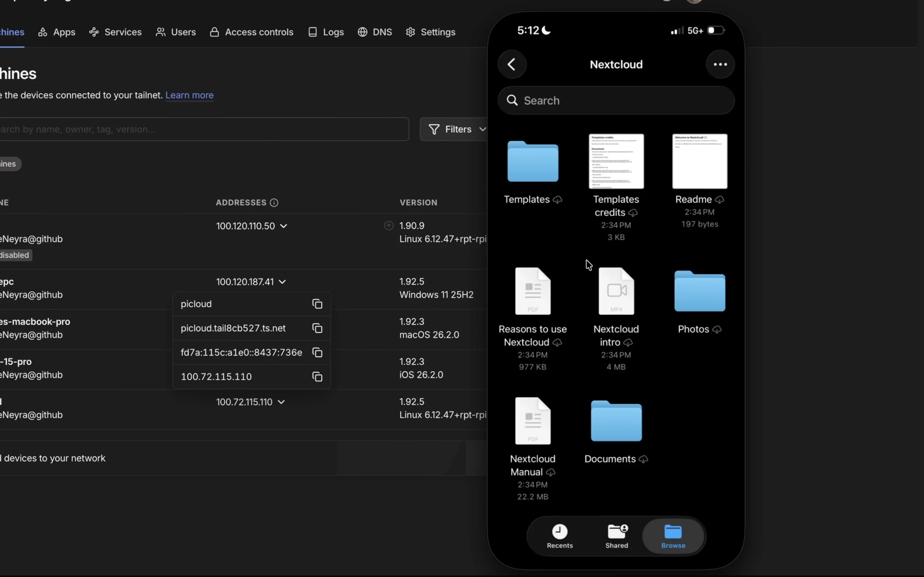Focus the machine search box
Screen dimensions: 924x577
tap(204, 129)
